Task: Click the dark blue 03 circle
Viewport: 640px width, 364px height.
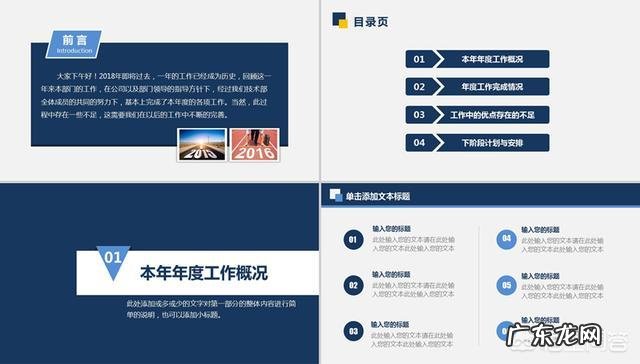Action: tap(353, 331)
